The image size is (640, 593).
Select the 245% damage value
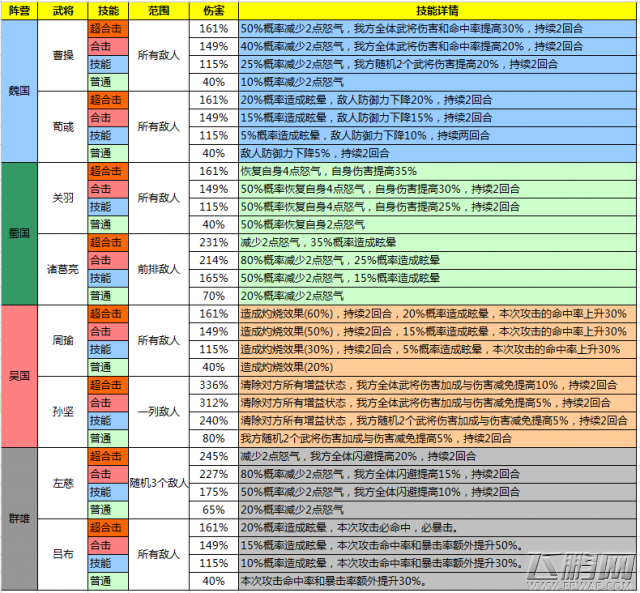click(214, 456)
